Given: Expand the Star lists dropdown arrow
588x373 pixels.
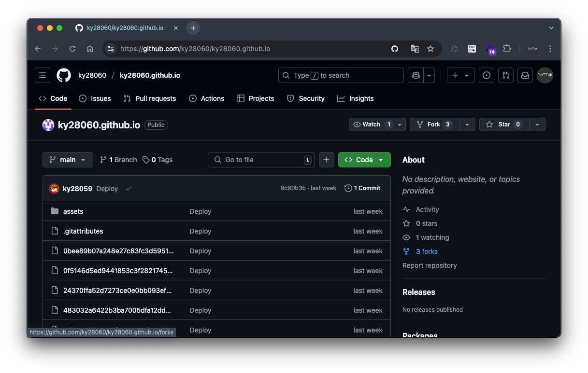Looking at the screenshot, I should coord(537,124).
